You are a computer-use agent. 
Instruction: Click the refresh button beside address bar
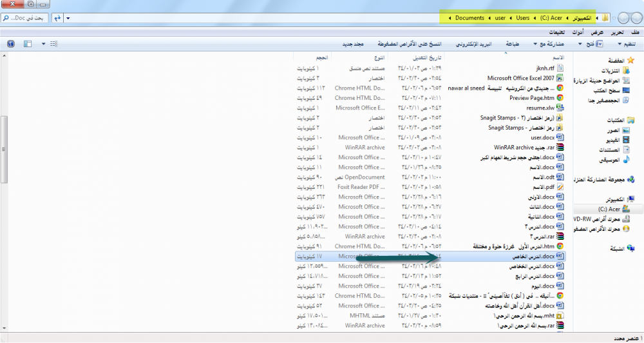click(57, 17)
